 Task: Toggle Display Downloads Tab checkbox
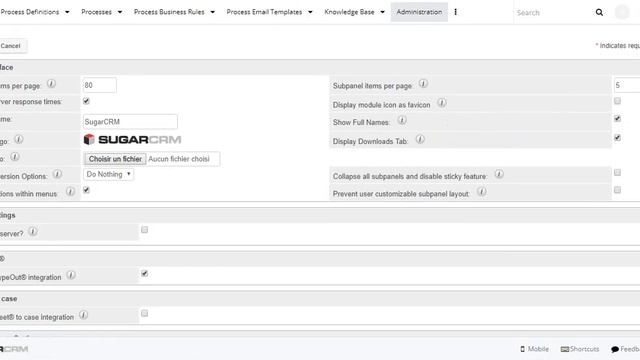point(618,138)
